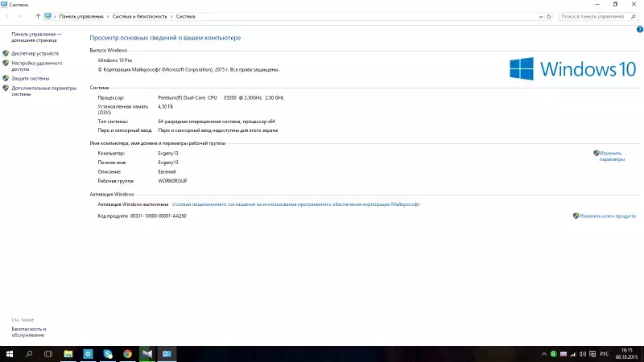Open the clock and date flyout
The height and width of the screenshot is (362, 644).
tap(627, 354)
